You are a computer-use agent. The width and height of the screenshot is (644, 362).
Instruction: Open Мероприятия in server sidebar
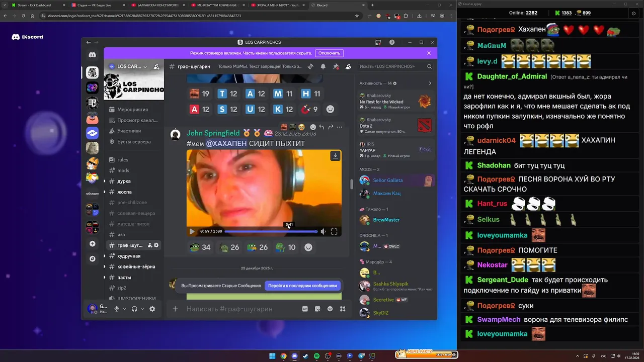[x=134, y=110]
